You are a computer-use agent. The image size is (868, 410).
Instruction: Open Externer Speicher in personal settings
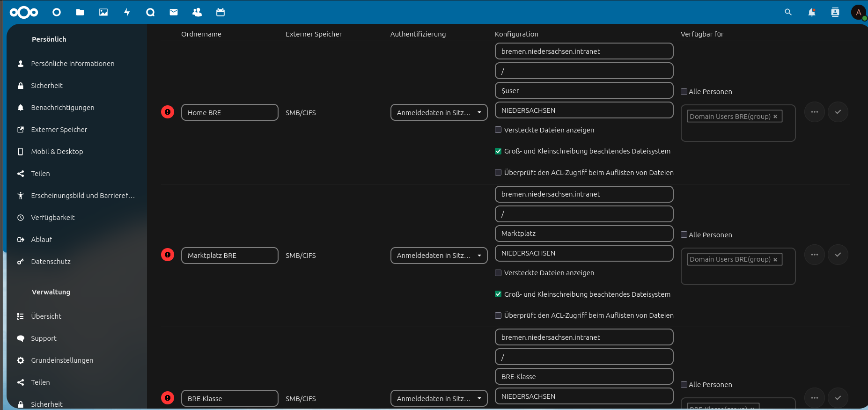tap(59, 130)
